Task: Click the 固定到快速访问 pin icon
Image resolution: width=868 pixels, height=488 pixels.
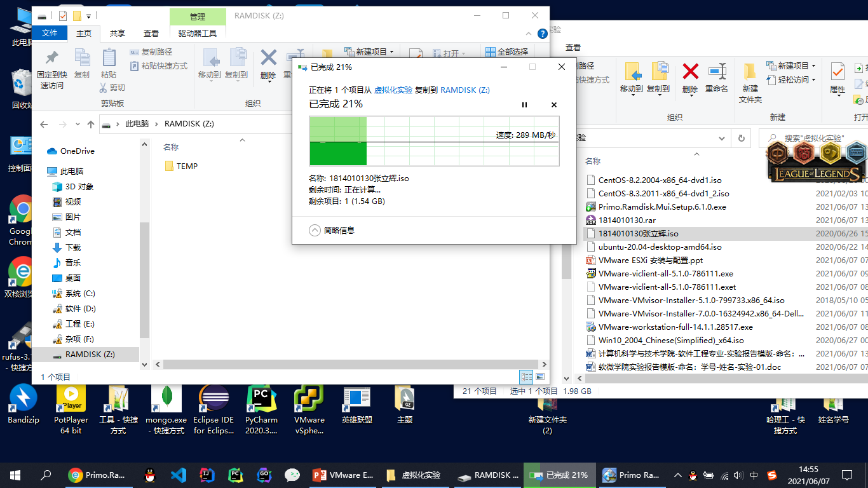Action: click(x=52, y=58)
